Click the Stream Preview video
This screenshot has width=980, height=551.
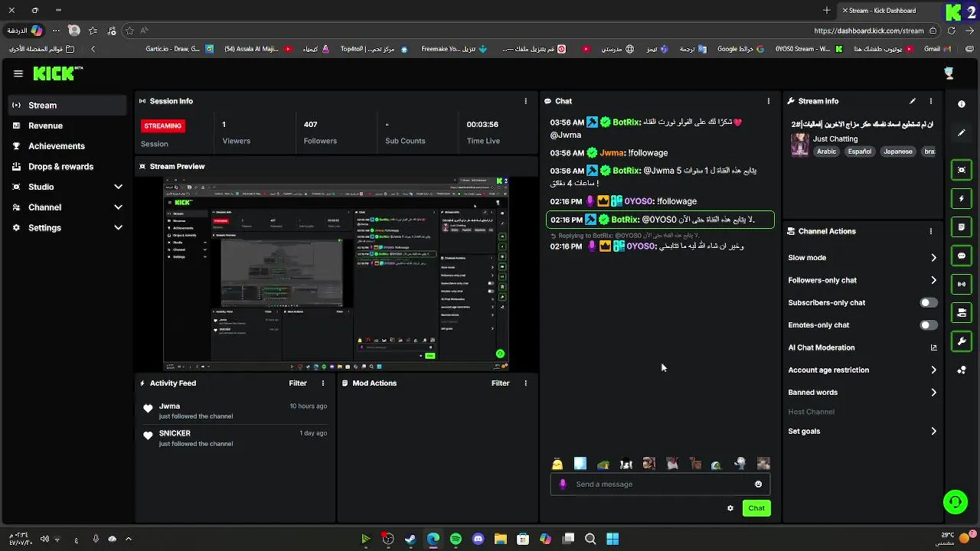pyautogui.click(x=336, y=274)
